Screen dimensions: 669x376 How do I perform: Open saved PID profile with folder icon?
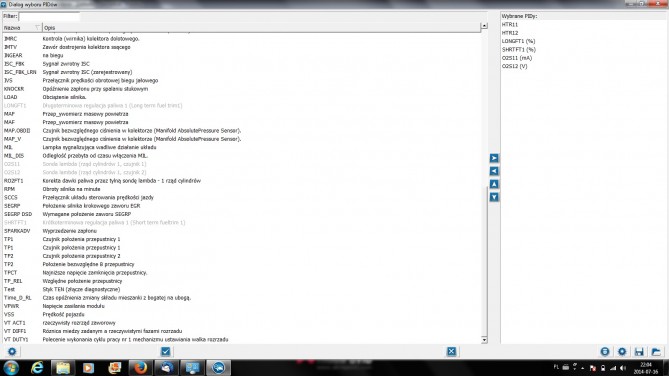(x=656, y=352)
